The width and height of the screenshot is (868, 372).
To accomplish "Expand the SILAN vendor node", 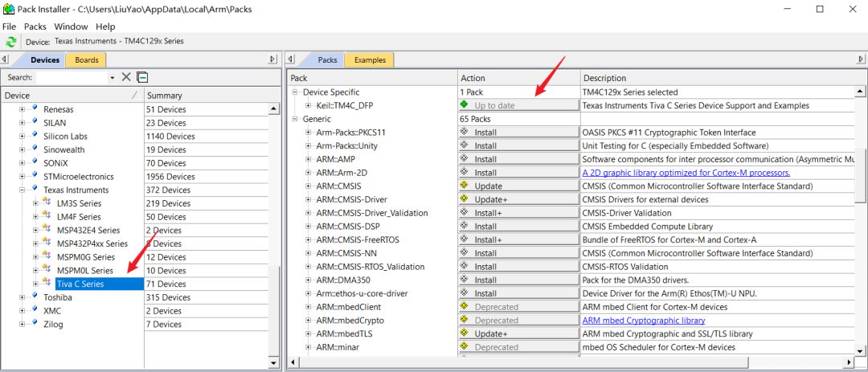I will [23, 123].
